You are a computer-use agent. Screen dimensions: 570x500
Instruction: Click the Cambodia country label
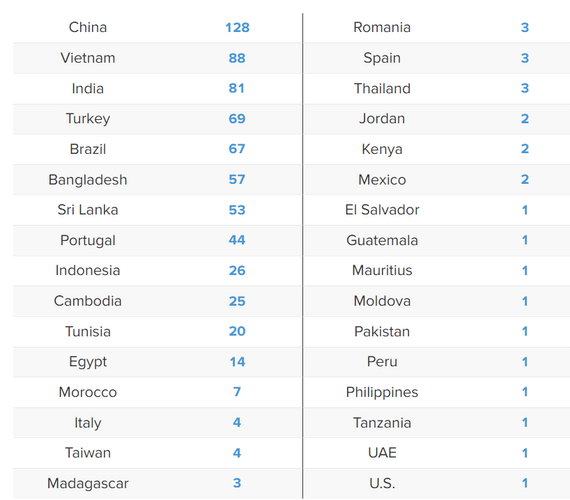point(88,301)
